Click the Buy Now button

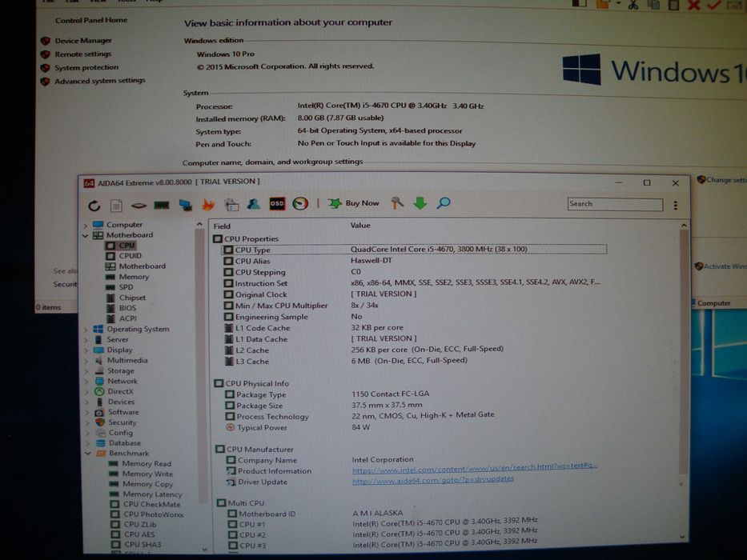(354, 203)
